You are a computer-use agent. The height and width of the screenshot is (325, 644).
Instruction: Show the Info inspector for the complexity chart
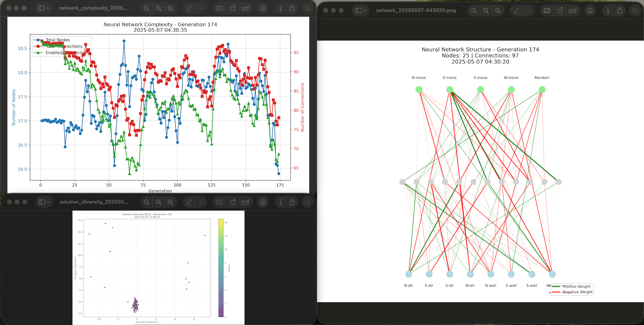281,8
